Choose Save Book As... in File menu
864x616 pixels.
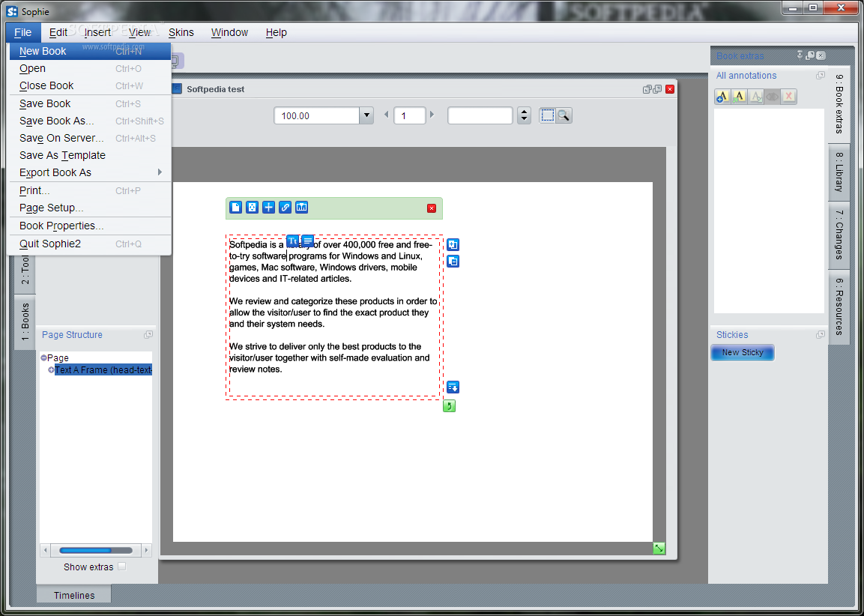coord(91,121)
